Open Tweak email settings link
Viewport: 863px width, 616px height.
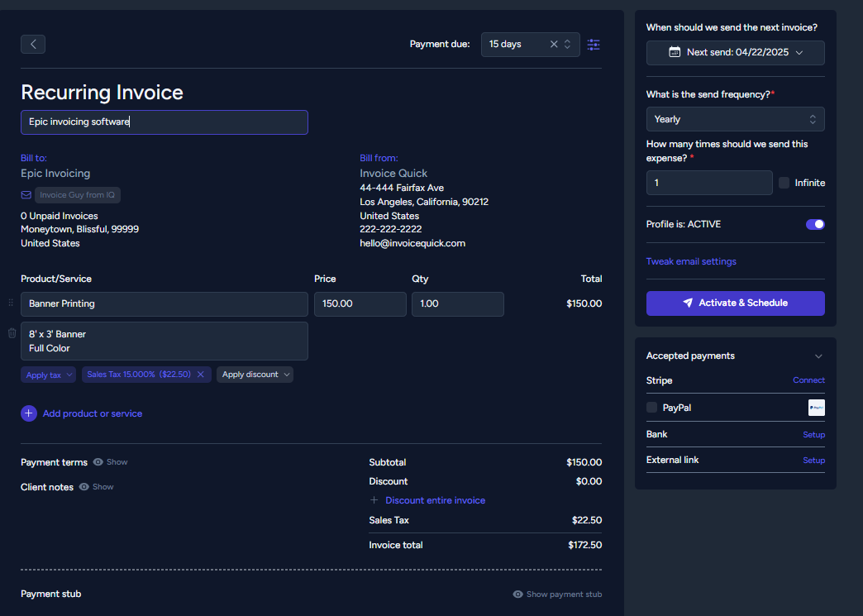[x=691, y=261]
